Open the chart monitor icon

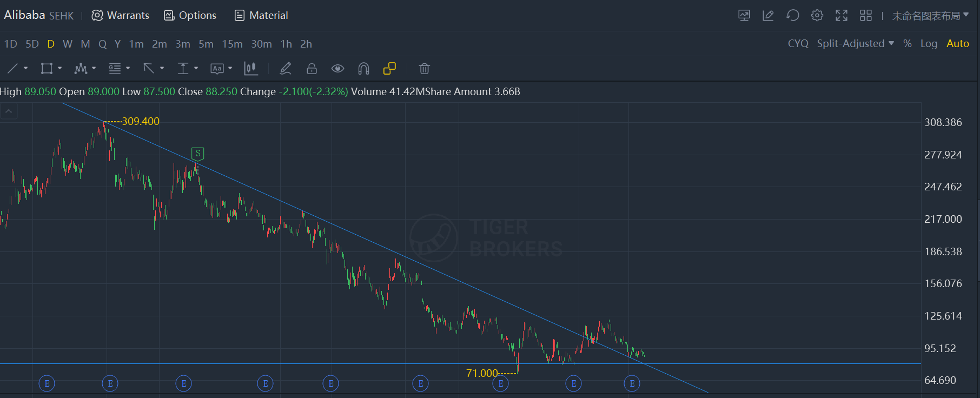coord(744,16)
